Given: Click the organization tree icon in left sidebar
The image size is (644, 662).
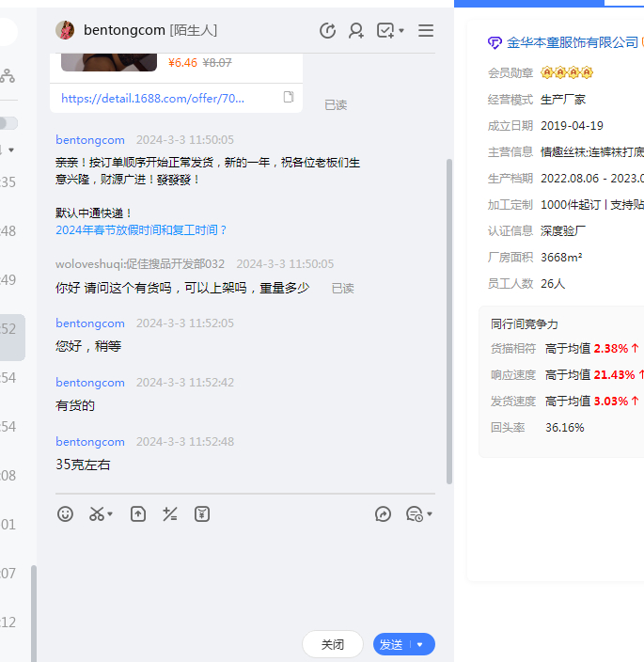Looking at the screenshot, I should [8, 75].
